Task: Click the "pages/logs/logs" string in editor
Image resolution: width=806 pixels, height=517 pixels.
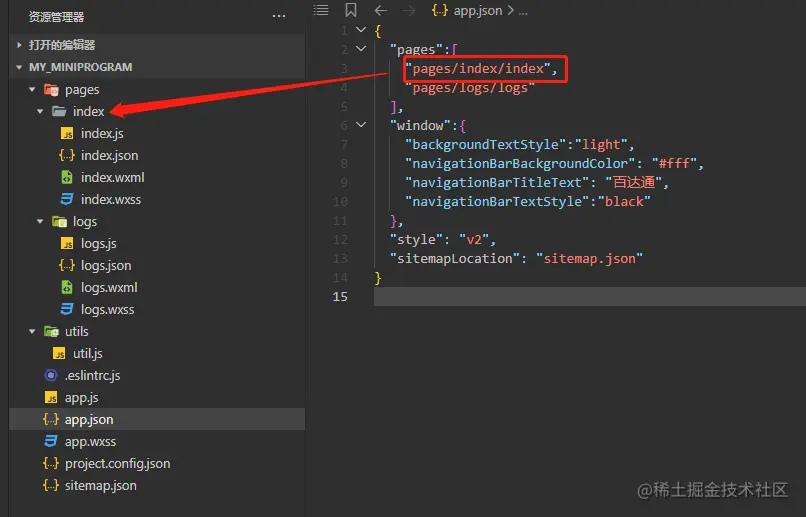Action: click(x=470, y=88)
